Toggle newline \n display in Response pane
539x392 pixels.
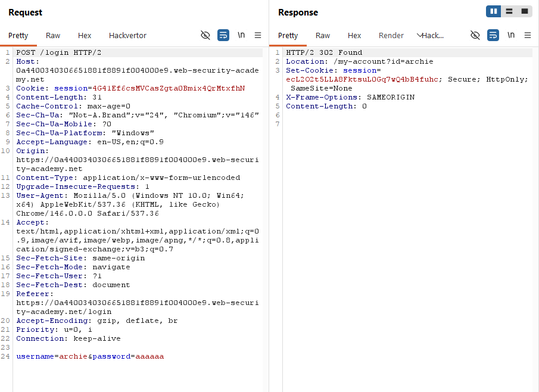pyautogui.click(x=511, y=35)
